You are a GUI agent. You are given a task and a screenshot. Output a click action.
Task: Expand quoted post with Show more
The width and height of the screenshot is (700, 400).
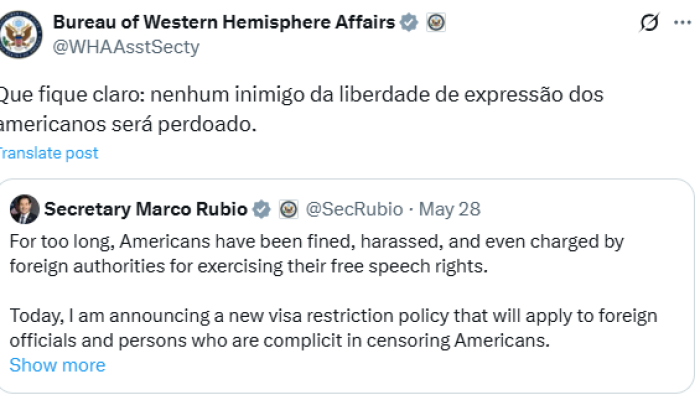(x=57, y=365)
